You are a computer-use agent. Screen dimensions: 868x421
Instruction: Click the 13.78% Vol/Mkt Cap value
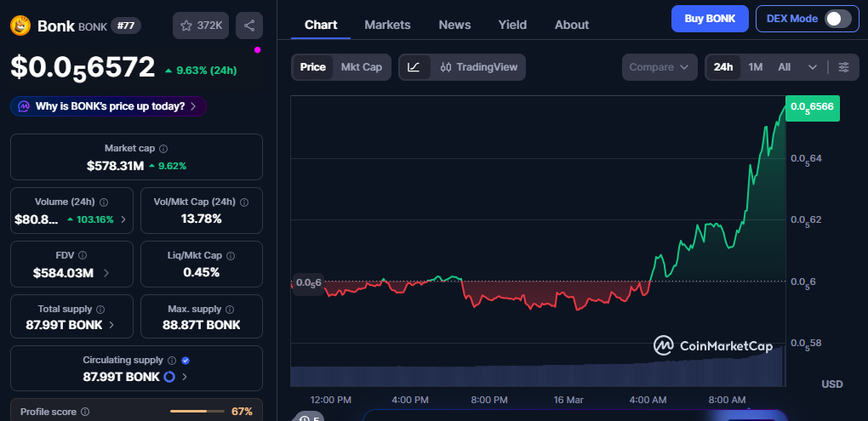coord(202,219)
